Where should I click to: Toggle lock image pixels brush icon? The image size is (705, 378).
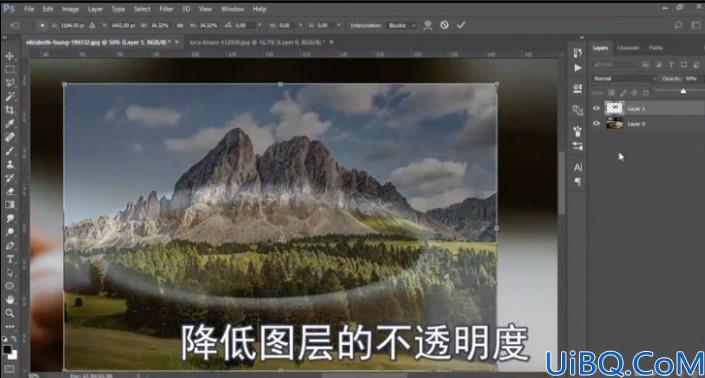point(623,93)
